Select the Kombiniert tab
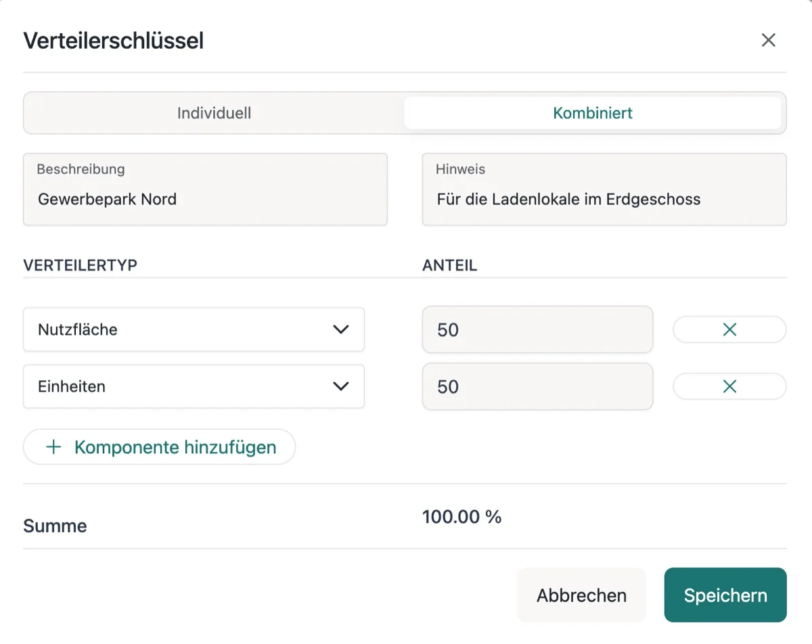Viewport: 812px width, 644px height. (x=593, y=113)
